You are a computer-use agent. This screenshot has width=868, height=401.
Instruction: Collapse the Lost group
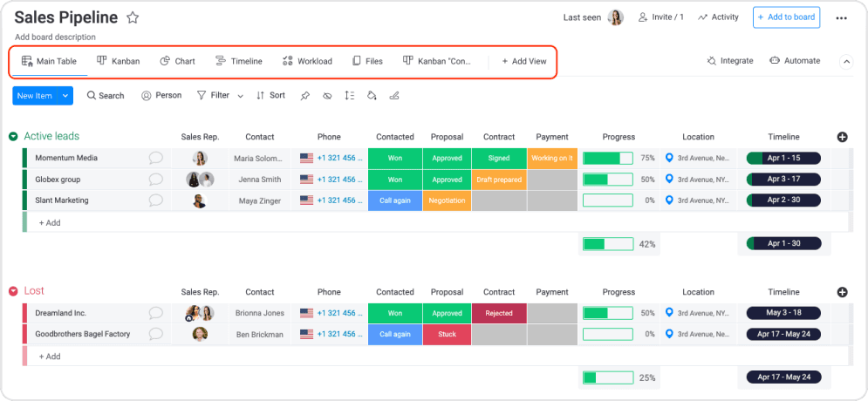13,291
